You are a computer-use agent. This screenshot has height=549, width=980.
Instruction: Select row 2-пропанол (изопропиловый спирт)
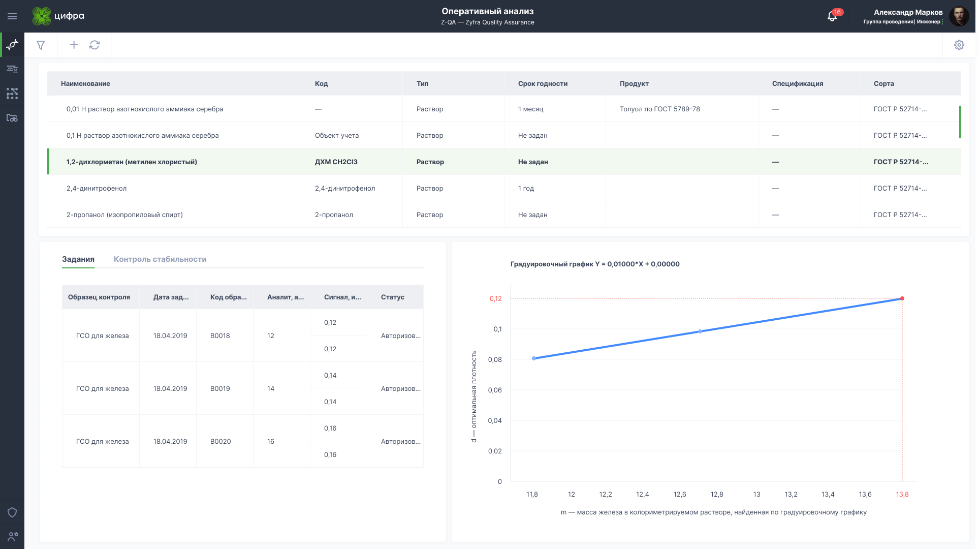click(x=503, y=215)
